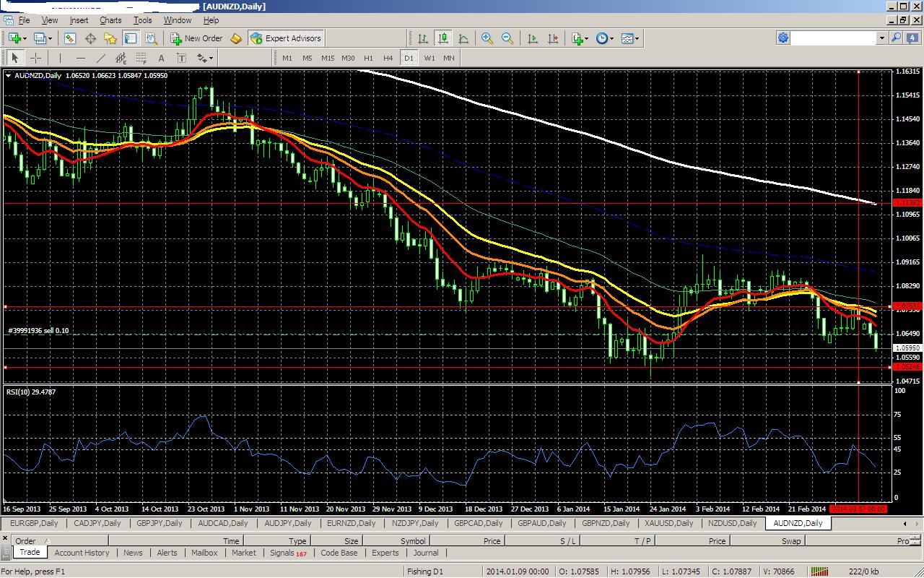This screenshot has width=924, height=578.
Task: Open the search settings gear icon
Action: [783, 38]
